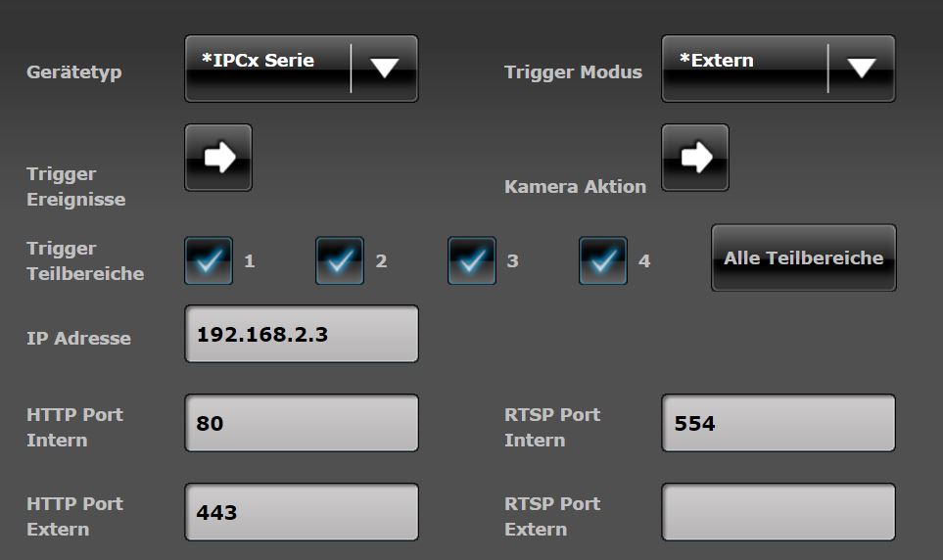The image size is (943, 560).
Task: Disable Trigger Teilbereiche checkbox 3
Action: (471, 260)
